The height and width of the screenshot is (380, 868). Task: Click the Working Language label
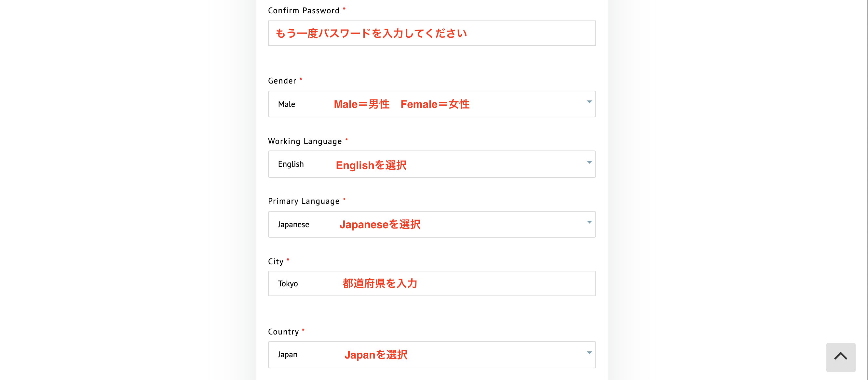tap(305, 141)
